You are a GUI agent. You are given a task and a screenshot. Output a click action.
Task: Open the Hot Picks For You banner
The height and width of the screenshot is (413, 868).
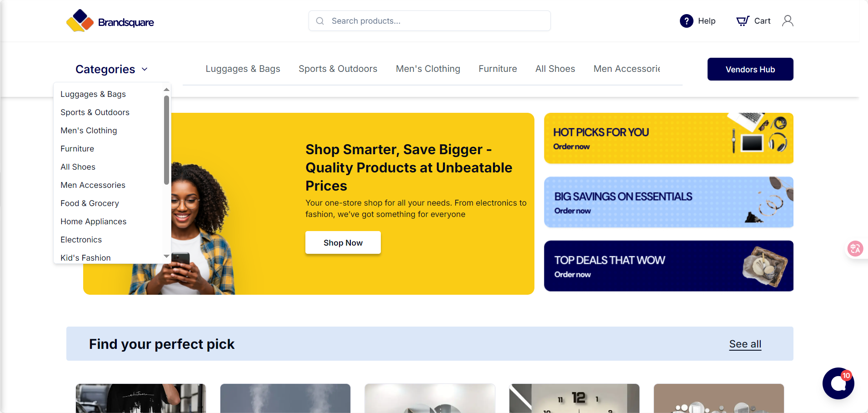point(668,138)
